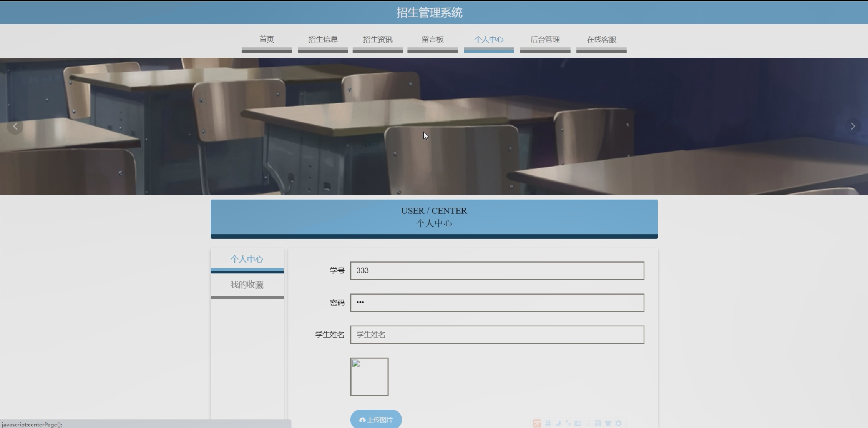This screenshot has width=868, height=428.
Task: Select 我的收藏 in the sidebar
Action: (x=247, y=285)
